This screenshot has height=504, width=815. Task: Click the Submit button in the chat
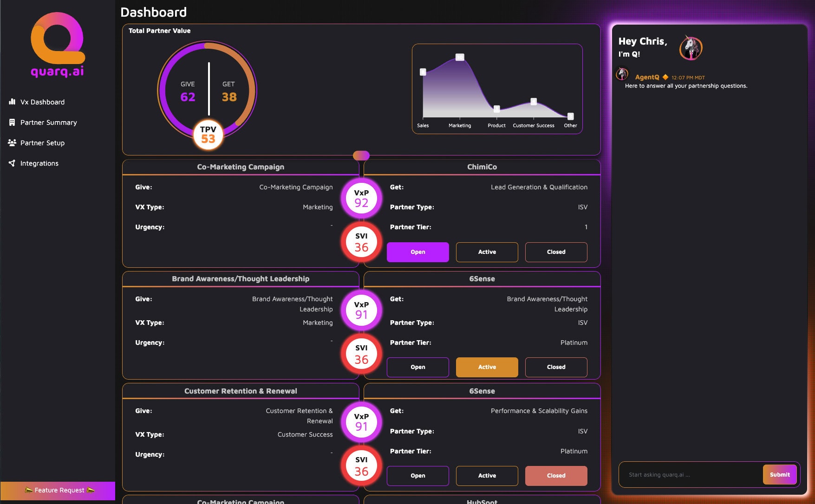coord(780,474)
